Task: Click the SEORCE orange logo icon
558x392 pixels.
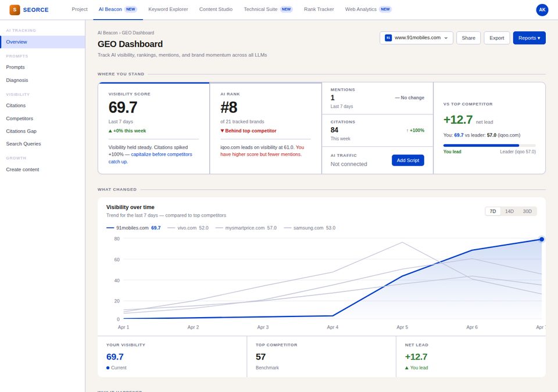Action: [15, 10]
